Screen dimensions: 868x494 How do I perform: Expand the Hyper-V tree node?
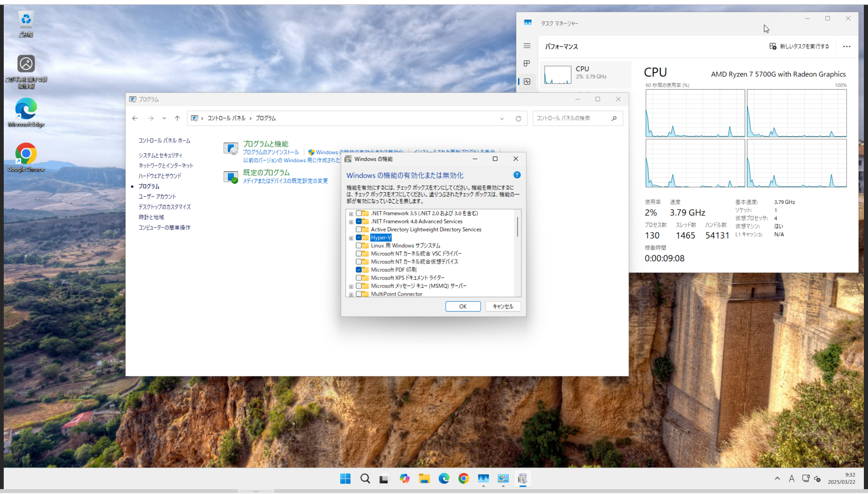coord(351,238)
